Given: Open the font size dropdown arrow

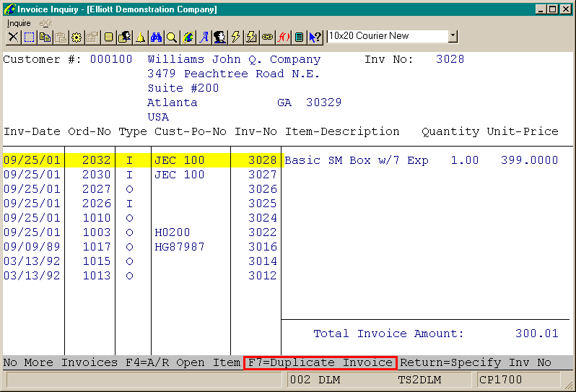Looking at the screenshot, I should [453, 36].
